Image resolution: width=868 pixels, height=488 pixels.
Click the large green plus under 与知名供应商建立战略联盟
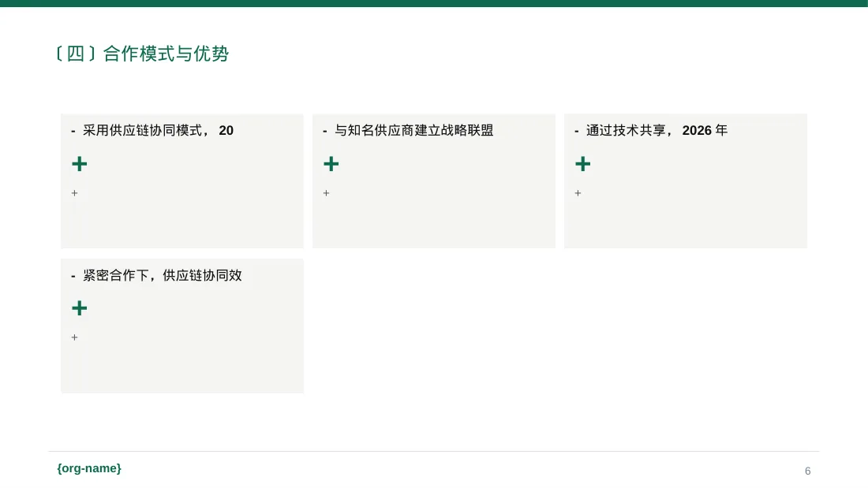click(x=331, y=164)
